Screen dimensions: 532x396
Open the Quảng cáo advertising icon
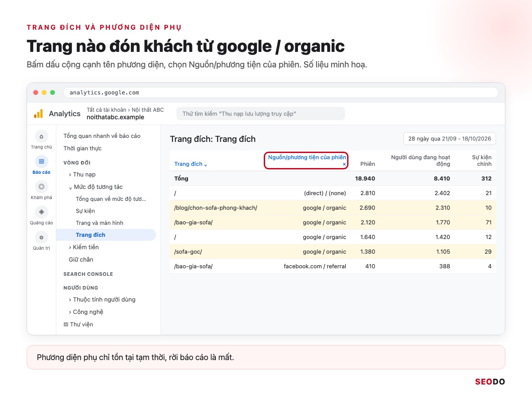[x=41, y=212]
